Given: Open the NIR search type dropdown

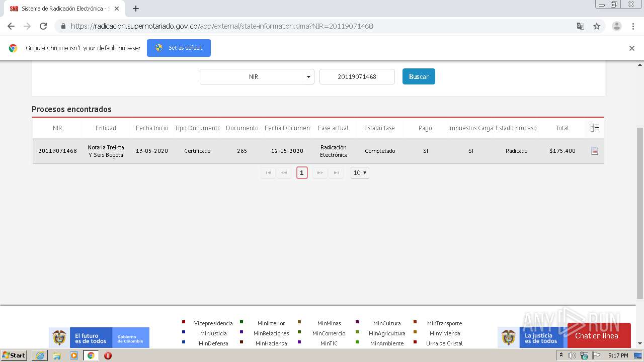Looking at the screenshot, I should pos(257,76).
